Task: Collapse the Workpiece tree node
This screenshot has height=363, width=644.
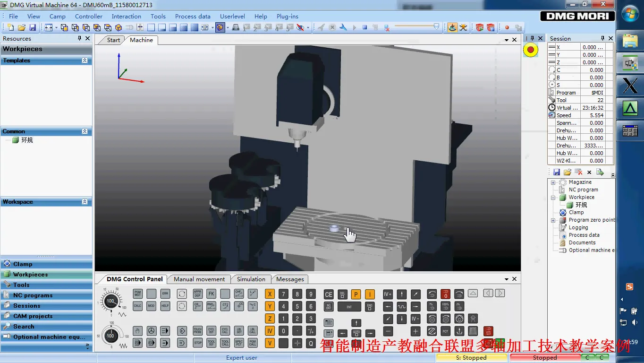Action: click(553, 198)
